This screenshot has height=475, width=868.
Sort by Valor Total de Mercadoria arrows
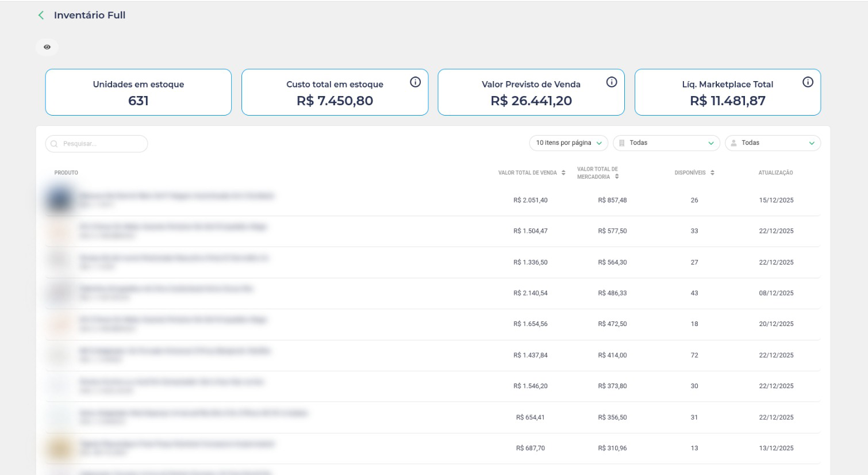tap(617, 177)
